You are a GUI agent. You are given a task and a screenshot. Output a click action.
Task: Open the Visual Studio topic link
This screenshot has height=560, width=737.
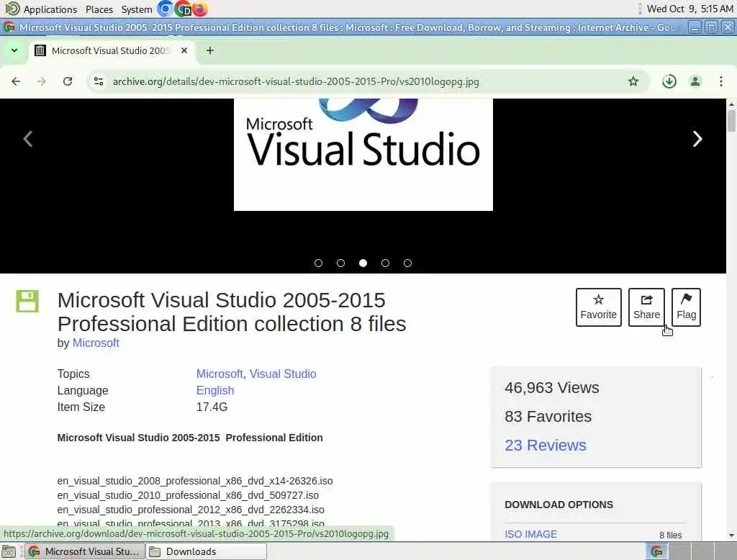(x=283, y=374)
